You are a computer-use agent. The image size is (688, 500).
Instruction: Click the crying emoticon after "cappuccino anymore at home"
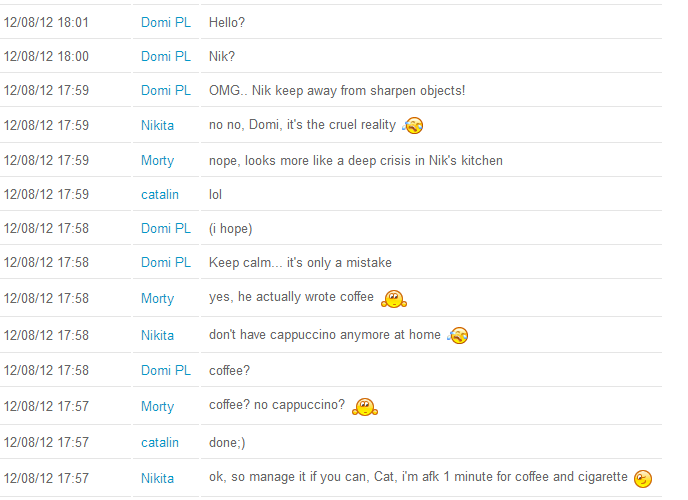[x=458, y=335]
